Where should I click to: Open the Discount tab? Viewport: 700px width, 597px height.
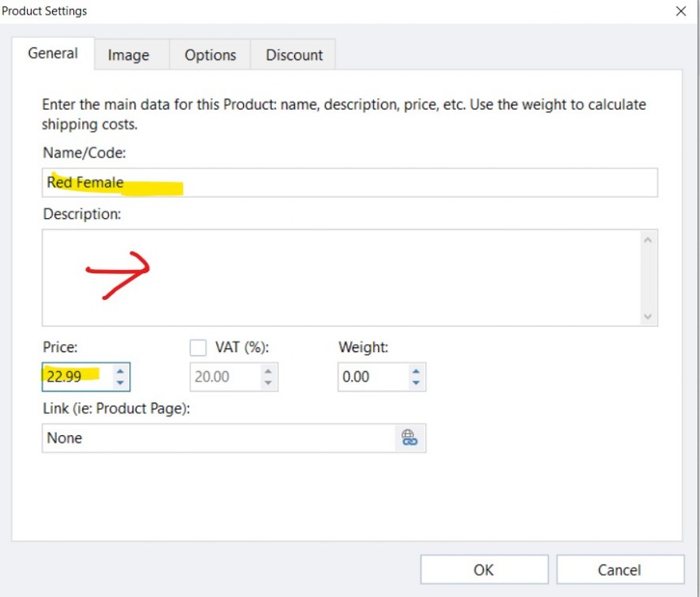pyautogui.click(x=294, y=55)
